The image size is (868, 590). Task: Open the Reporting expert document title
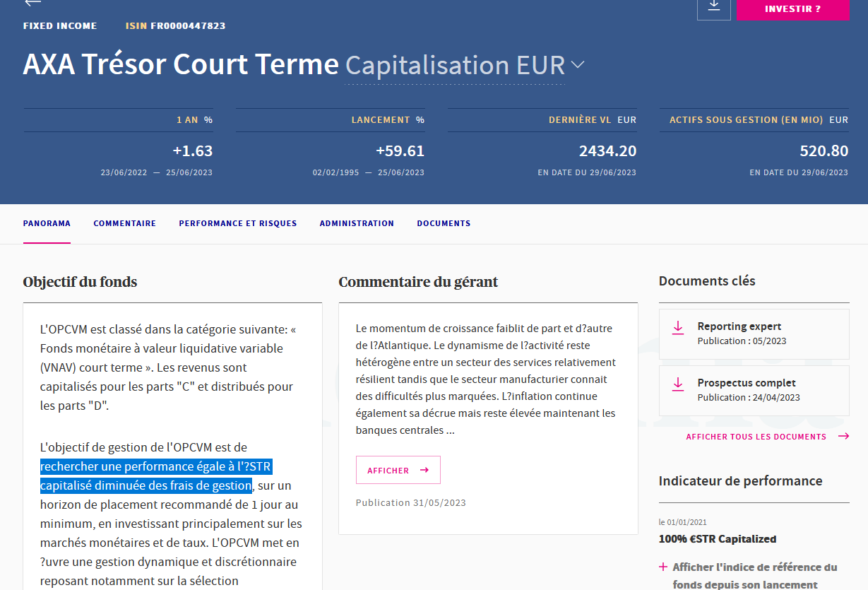[739, 326]
